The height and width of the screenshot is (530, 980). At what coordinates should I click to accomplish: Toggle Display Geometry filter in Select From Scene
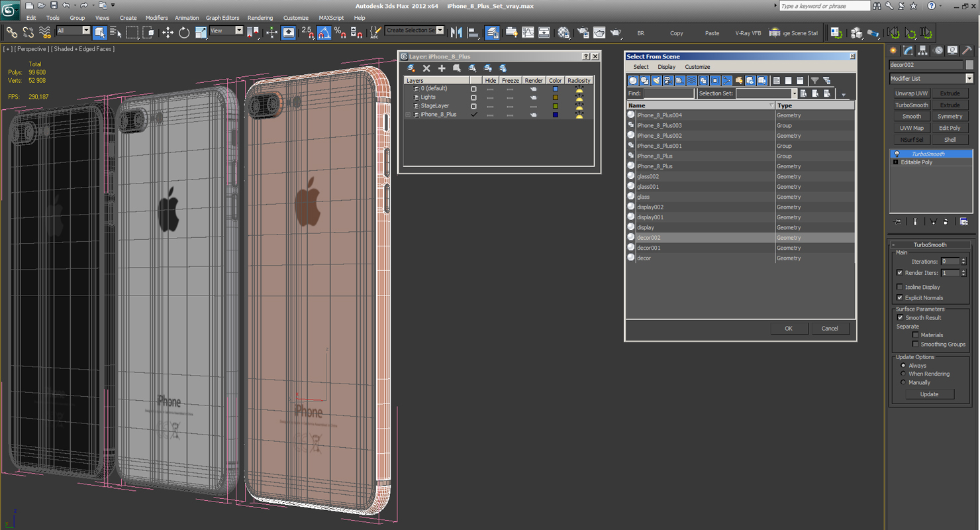point(633,81)
